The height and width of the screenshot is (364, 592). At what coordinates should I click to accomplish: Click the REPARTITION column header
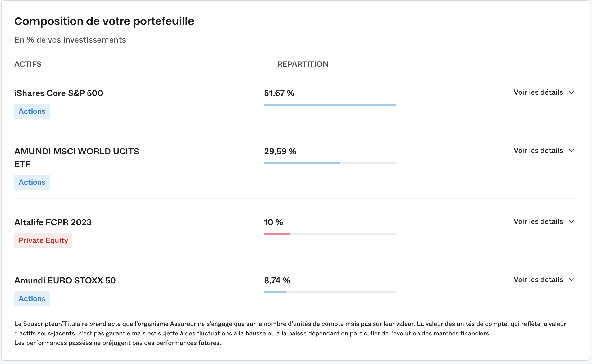click(x=303, y=64)
